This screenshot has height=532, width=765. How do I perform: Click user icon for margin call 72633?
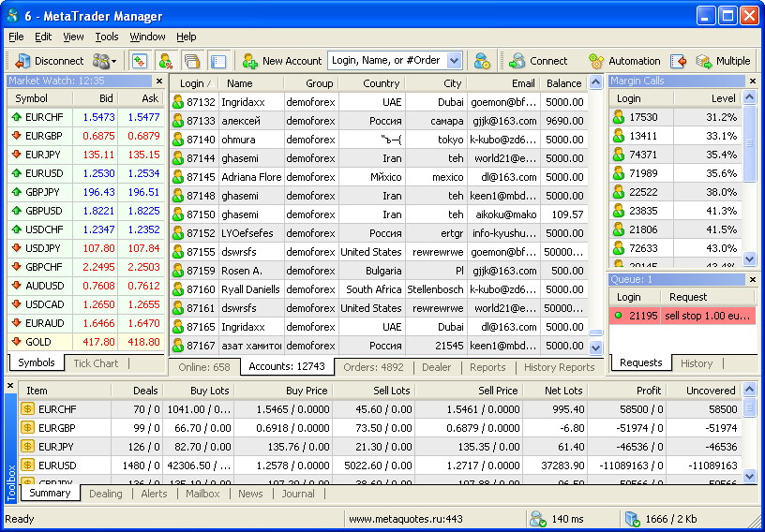(x=619, y=248)
